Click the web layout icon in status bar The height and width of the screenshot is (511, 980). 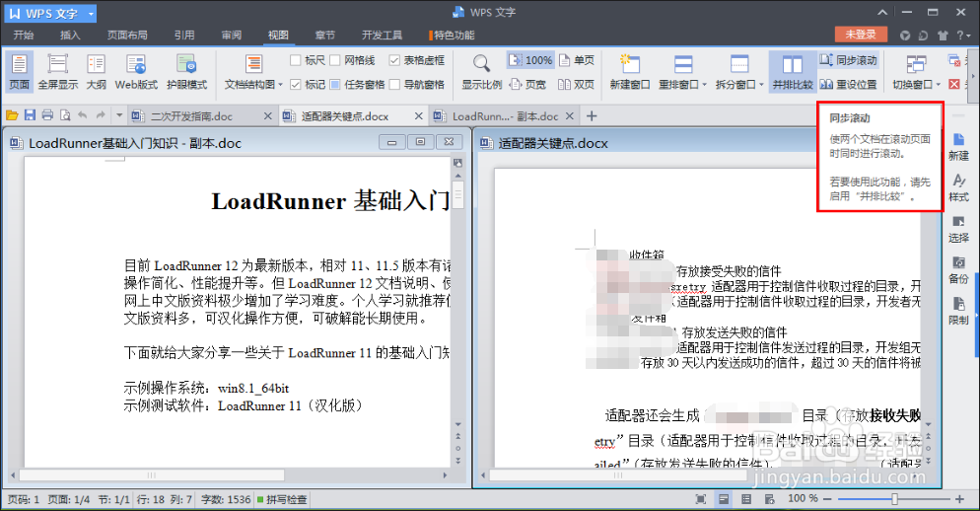click(769, 499)
